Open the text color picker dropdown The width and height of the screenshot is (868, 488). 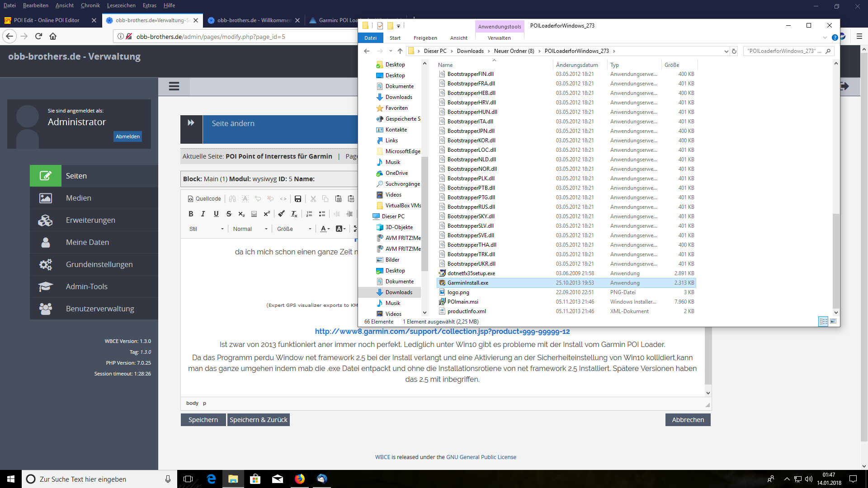tap(325, 229)
